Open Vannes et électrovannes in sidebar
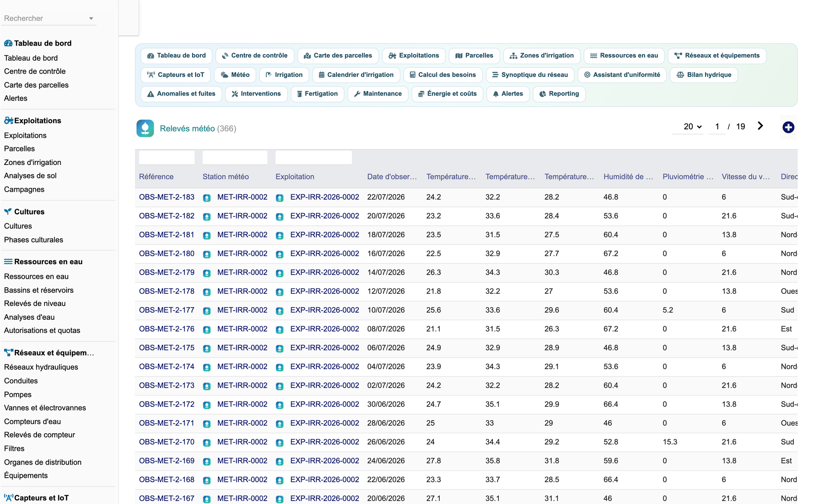The image size is (815, 504). pos(45,408)
